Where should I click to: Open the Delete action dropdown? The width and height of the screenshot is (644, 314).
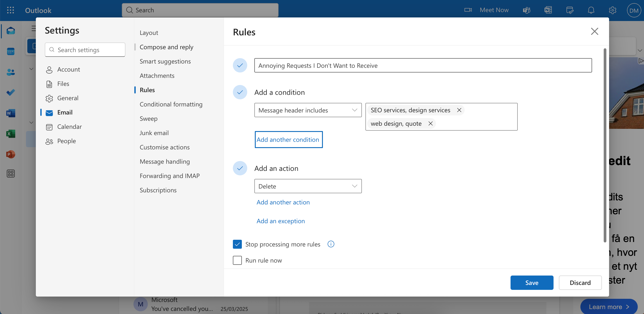(x=308, y=186)
